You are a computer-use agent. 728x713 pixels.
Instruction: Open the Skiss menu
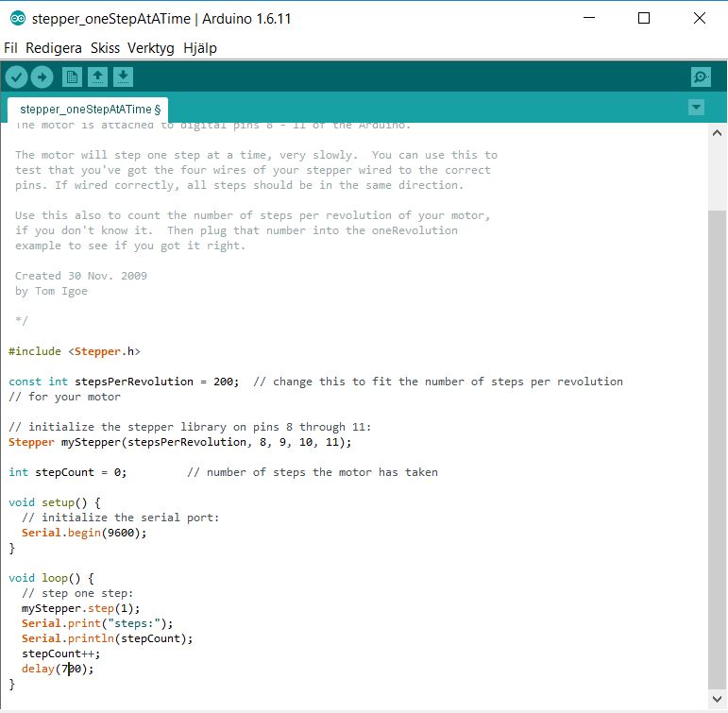(105, 48)
